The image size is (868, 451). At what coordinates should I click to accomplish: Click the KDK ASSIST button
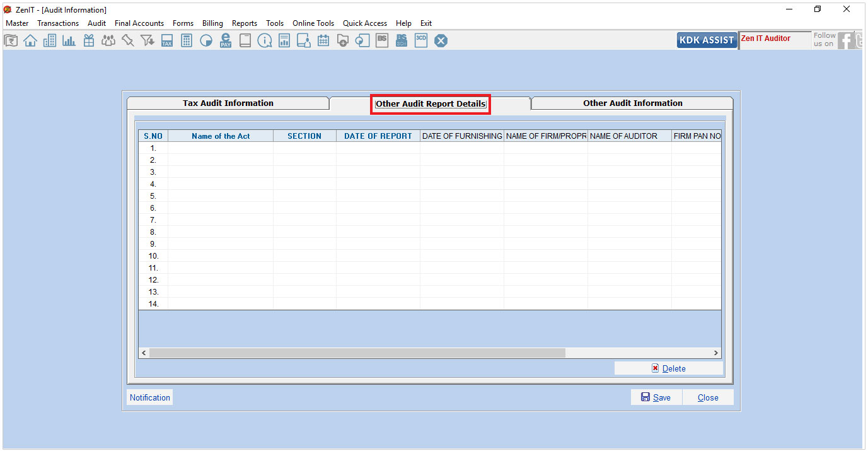click(707, 40)
